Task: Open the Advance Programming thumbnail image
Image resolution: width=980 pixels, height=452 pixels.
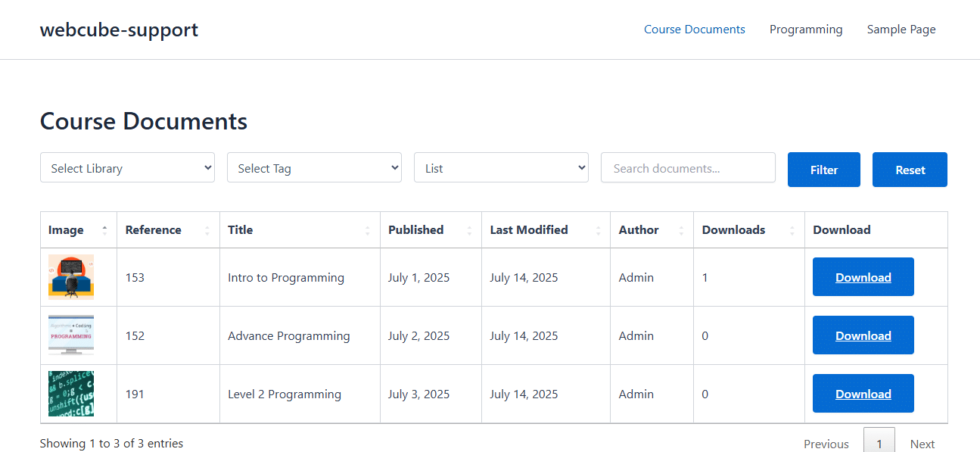Action: (71, 335)
